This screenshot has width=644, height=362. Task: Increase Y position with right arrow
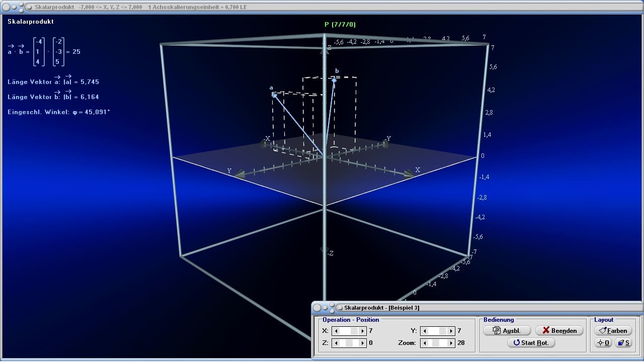pyautogui.click(x=451, y=331)
